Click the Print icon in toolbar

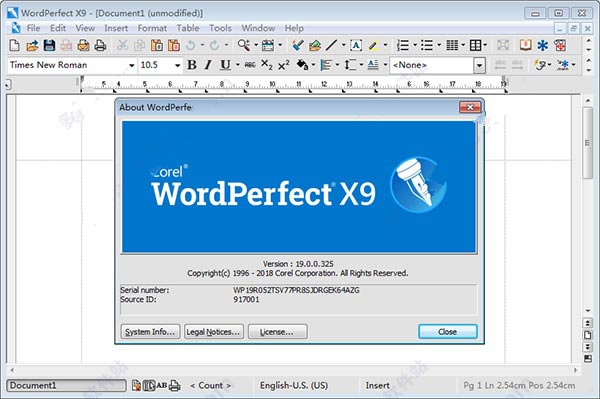tap(100, 45)
